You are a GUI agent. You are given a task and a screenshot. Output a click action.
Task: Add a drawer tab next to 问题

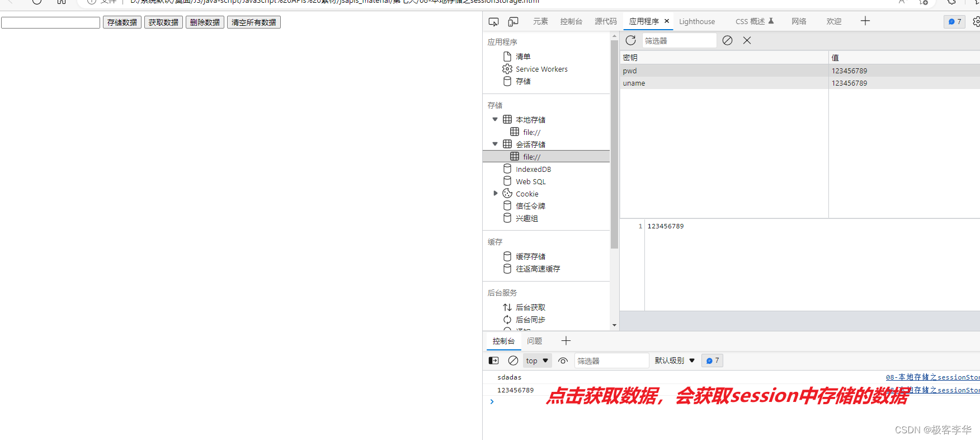pyautogui.click(x=566, y=341)
